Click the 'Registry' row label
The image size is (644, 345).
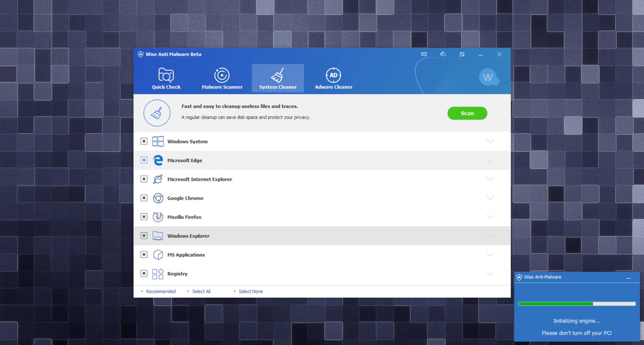177,274
